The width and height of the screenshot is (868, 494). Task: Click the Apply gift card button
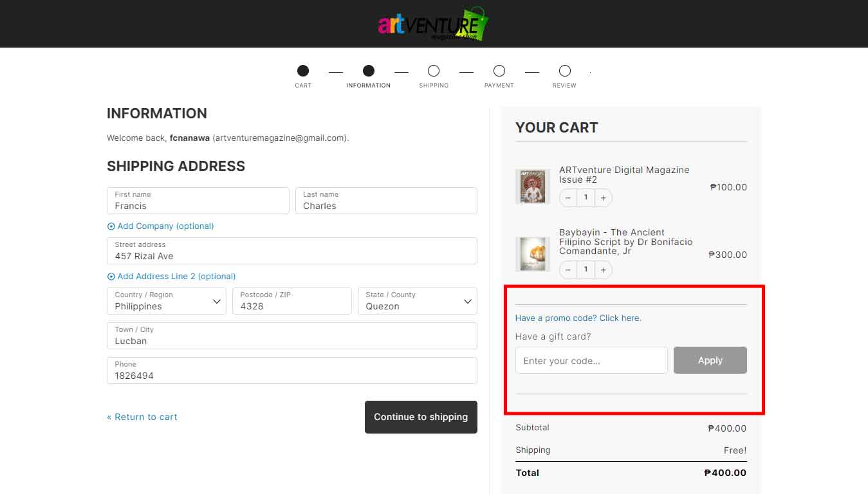click(710, 360)
